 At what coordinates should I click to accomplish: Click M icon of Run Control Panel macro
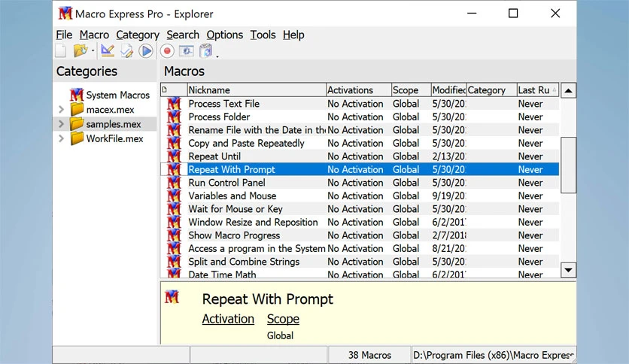(x=174, y=183)
